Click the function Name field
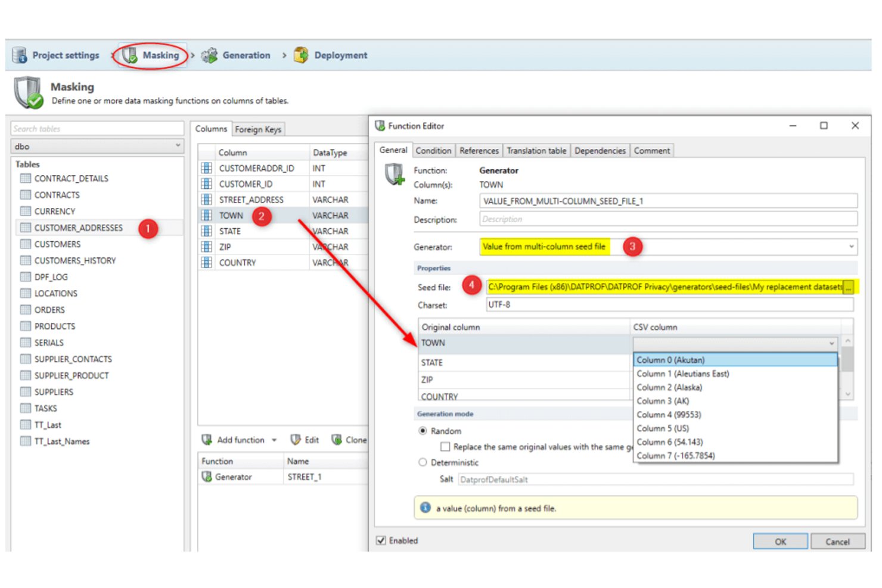Viewport: 882px width, 588px height. pos(668,201)
